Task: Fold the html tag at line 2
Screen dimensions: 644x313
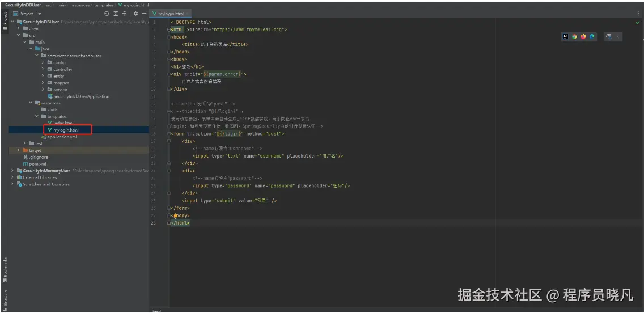Action: (x=168, y=29)
